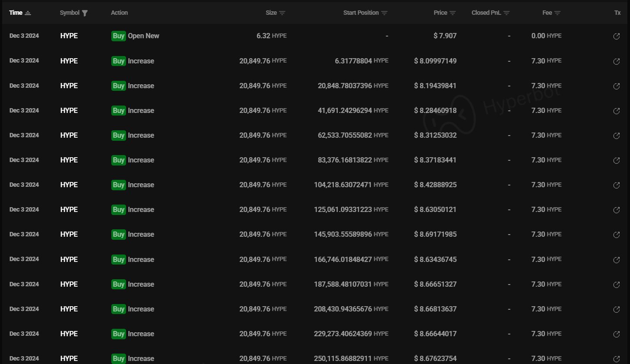Click the Buy badge on the Open New row

[118, 36]
